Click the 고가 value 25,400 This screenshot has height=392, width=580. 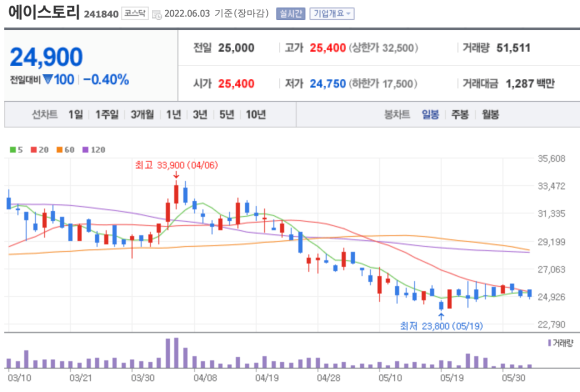pos(327,48)
